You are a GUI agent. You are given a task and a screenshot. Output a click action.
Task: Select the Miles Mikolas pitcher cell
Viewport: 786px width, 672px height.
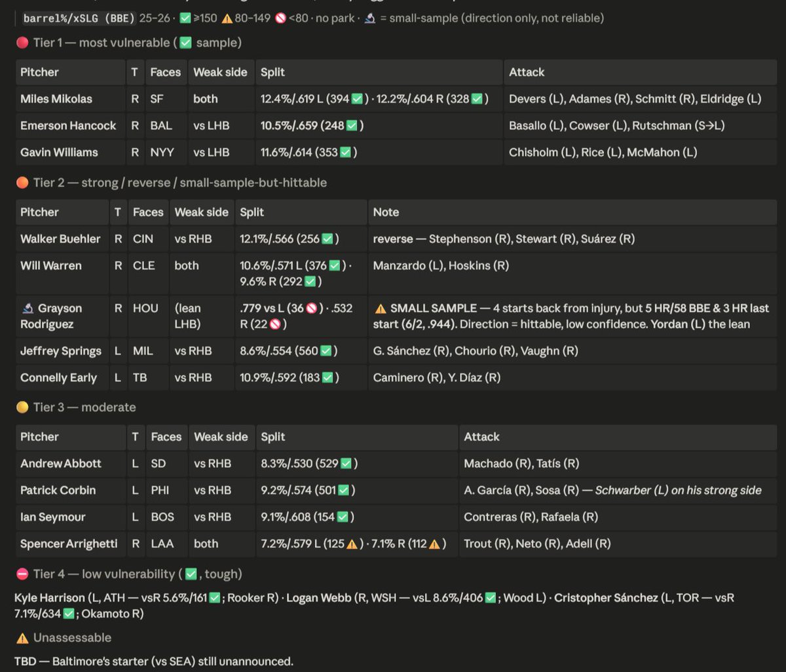[71, 99]
